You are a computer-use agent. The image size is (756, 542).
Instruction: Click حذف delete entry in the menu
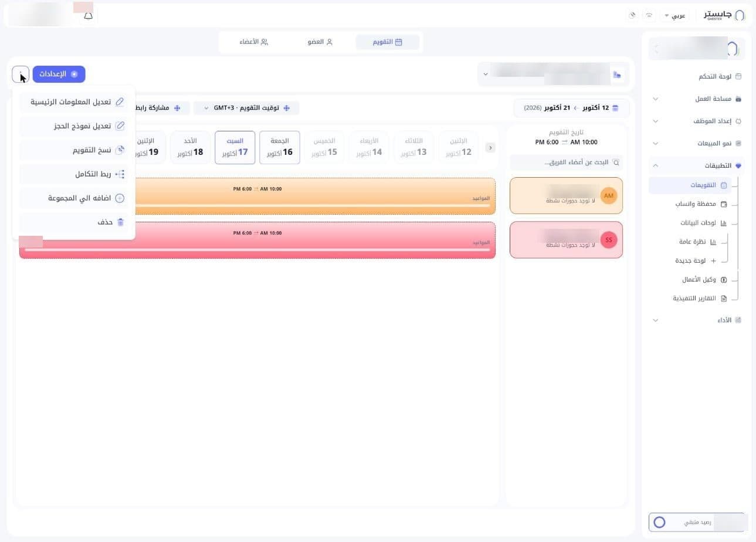pos(73,222)
